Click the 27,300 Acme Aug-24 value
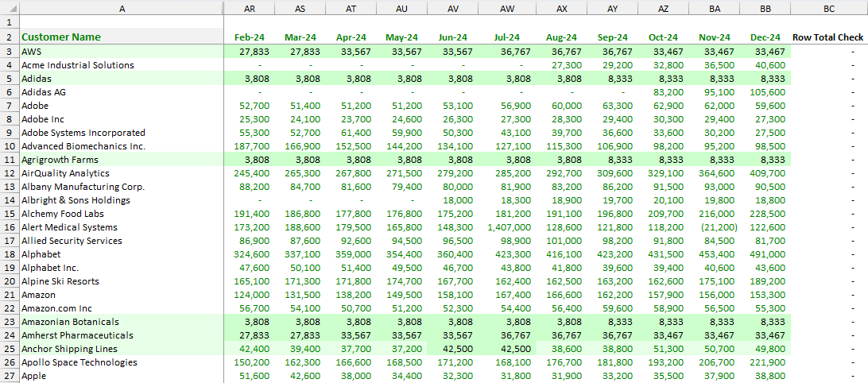The height and width of the screenshot is (383, 868). coord(562,64)
